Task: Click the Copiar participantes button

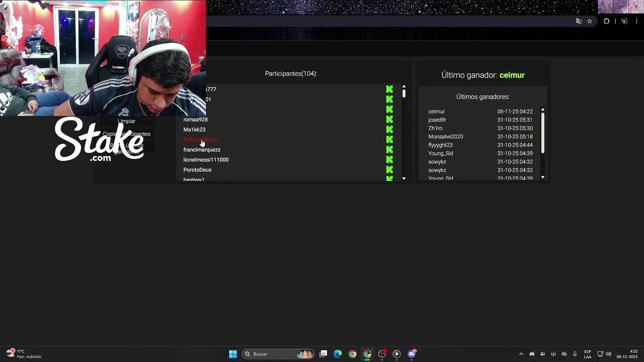Action: [127, 134]
